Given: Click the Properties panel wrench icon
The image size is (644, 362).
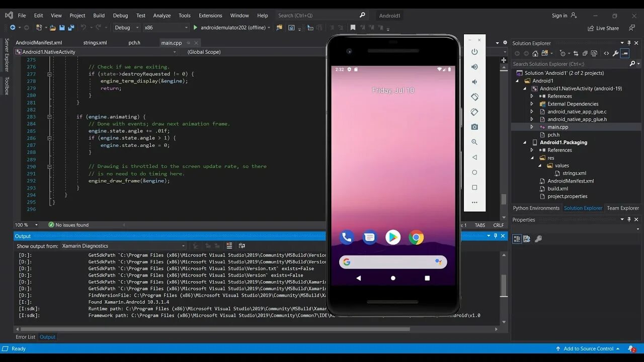Looking at the screenshot, I should [x=538, y=239].
